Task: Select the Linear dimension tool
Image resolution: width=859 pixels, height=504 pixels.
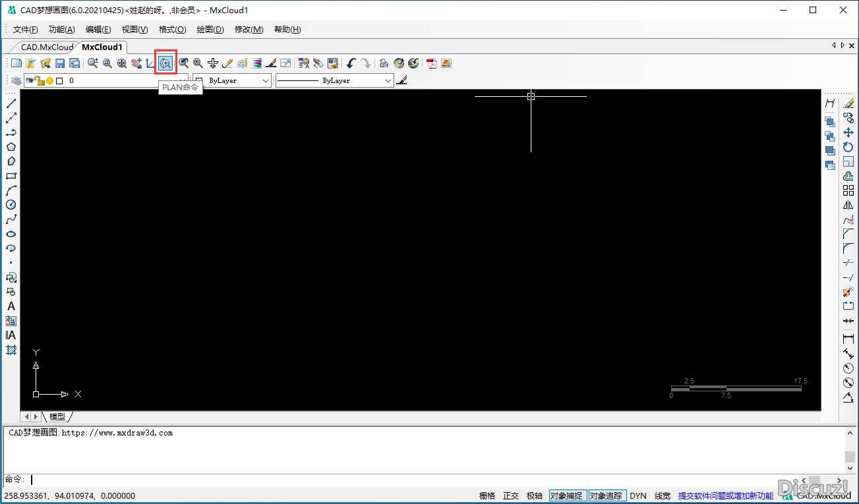Action: pyautogui.click(x=848, y=339)
